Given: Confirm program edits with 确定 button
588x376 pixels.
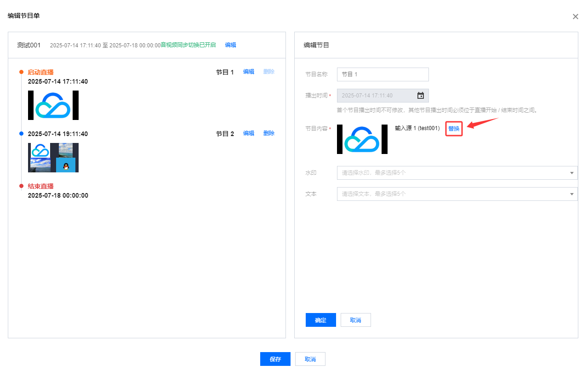Looking at the screenshot, I should point(321,320).
